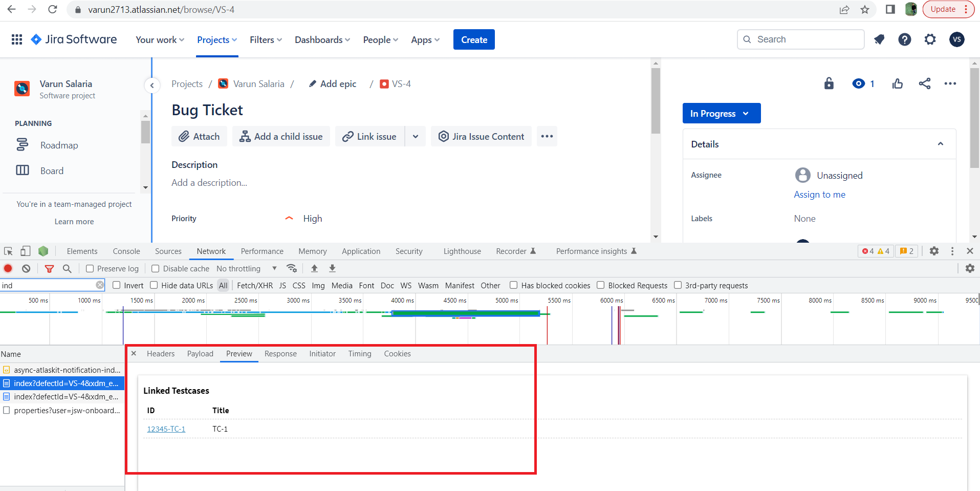This screenshot has height=491, width=980.
Task: Check the Hide data URLs checkbox
Action: tap(154, 285)
